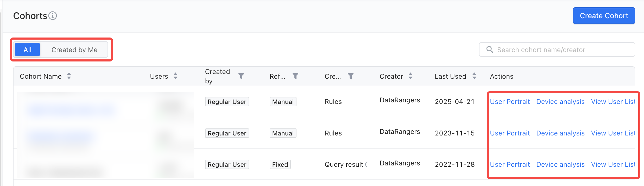The image size is (644, 186).
Task: Open User Portrait for 2022-11-28 cohort
Action: coord(510,164)
